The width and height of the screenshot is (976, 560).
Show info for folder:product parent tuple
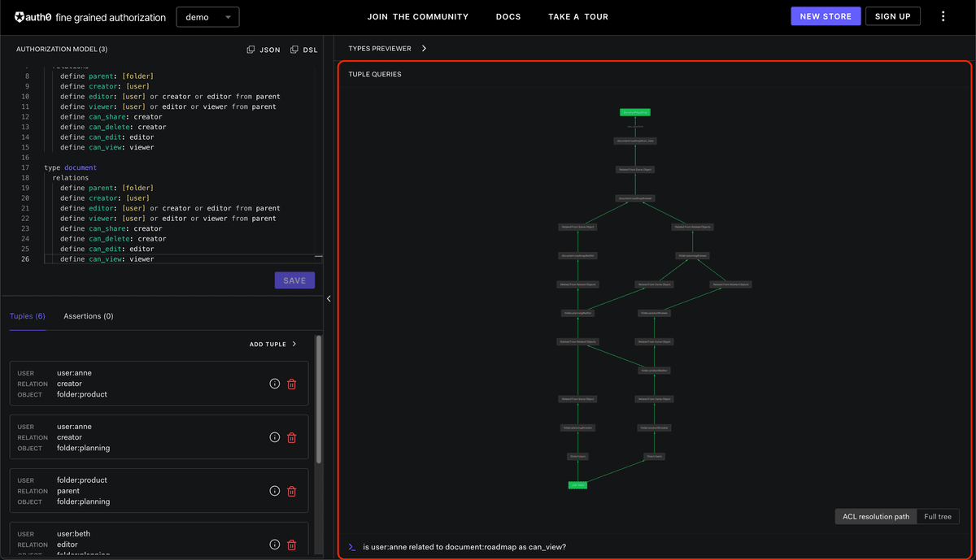pos(275,491)
